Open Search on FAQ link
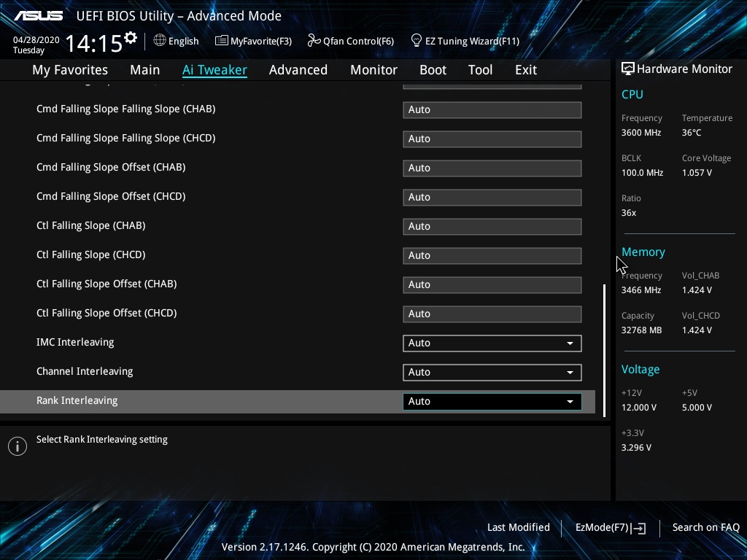This screenshot has width=747, height=560. (x=705, y=528)
